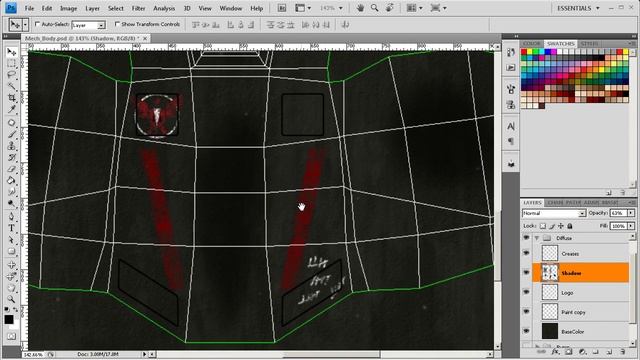Open the Fill slider arrow
This screenshot has width=640, height=360.
[x=631, y=226]
